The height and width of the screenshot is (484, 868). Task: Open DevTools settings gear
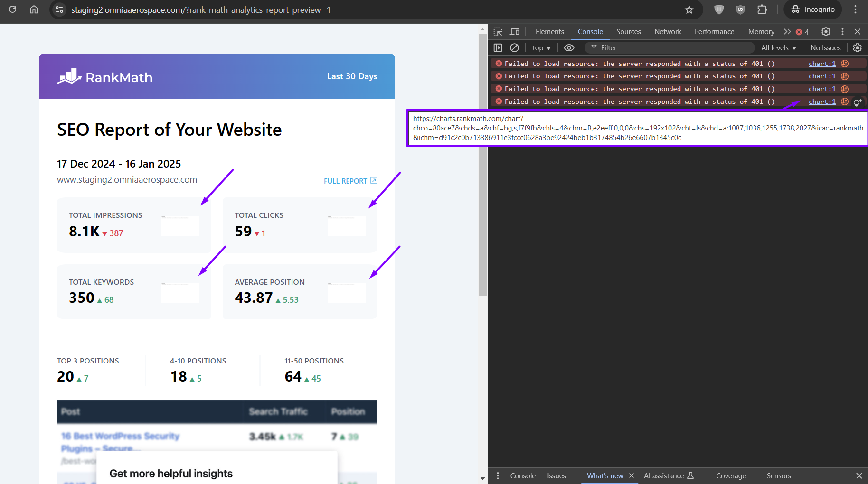pos(826,32)
